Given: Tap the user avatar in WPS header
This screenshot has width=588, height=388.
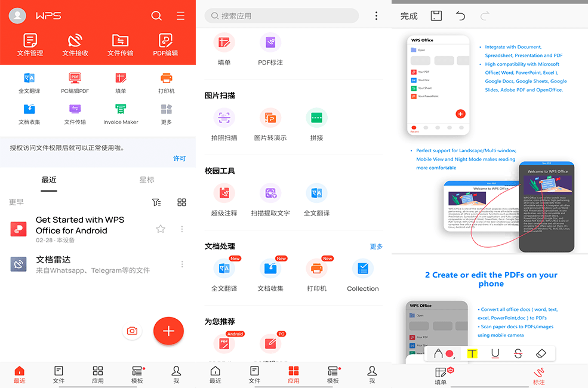Looking at the screenshot, I should tap(17, 16).
